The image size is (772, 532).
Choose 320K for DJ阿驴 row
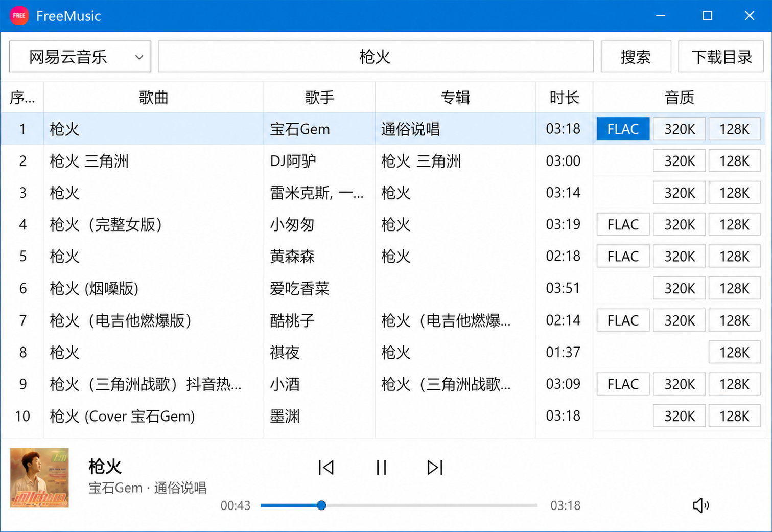[x=680, y=161]
